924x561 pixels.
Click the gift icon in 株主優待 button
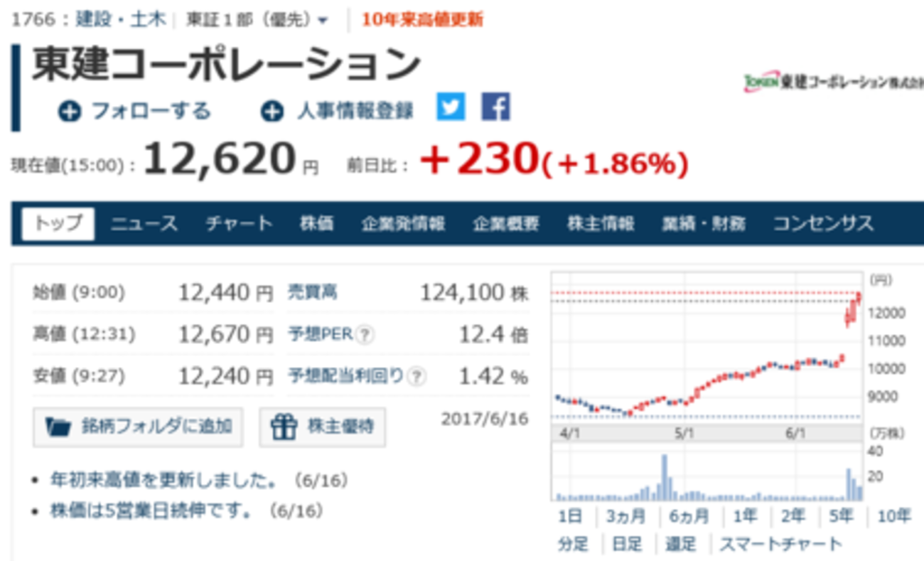point(284,427)
